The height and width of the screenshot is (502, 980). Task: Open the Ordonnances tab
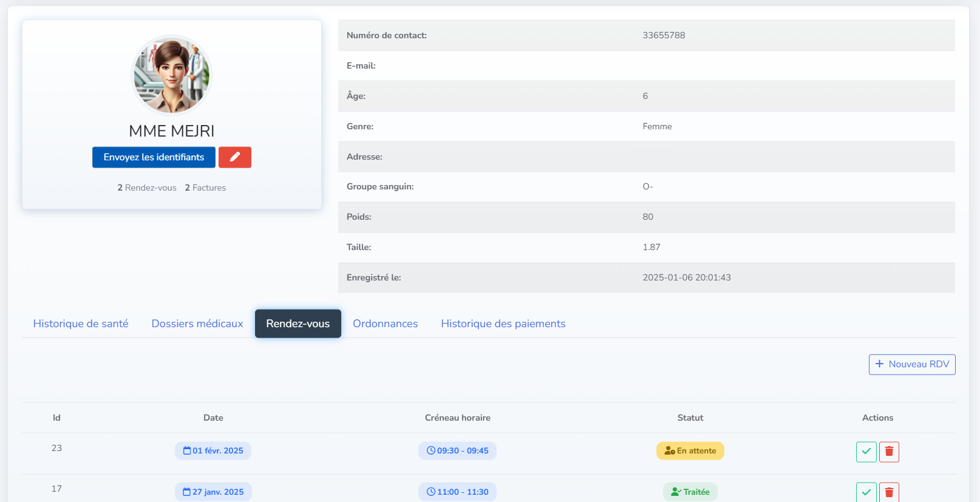coord(385,324)
